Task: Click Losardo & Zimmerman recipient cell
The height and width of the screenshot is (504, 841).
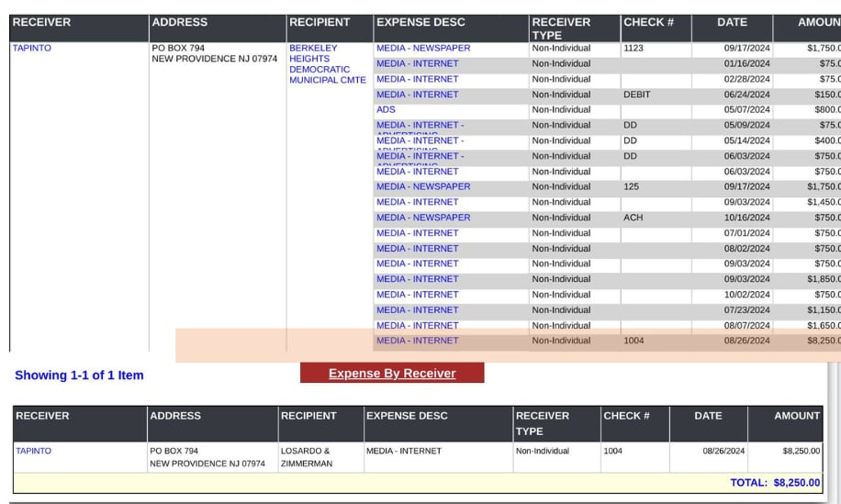Action: pos(305,457)
